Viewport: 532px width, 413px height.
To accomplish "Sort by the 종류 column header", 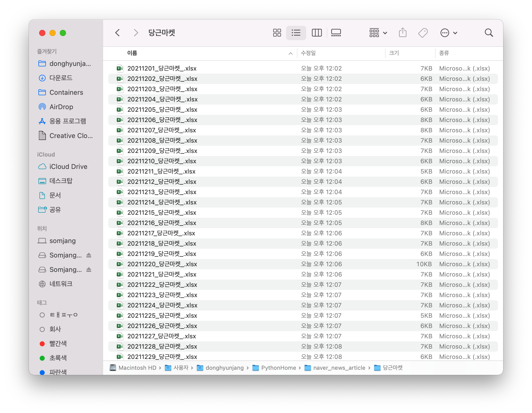I will click(x=444, y=53).
